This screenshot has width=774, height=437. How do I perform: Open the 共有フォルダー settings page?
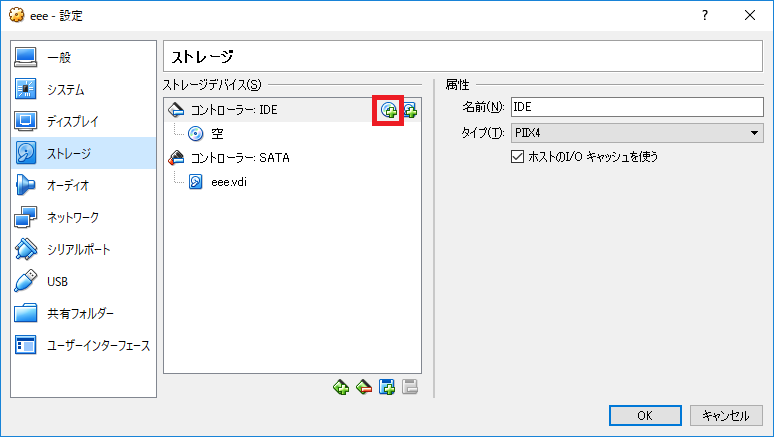coord(83,314)
